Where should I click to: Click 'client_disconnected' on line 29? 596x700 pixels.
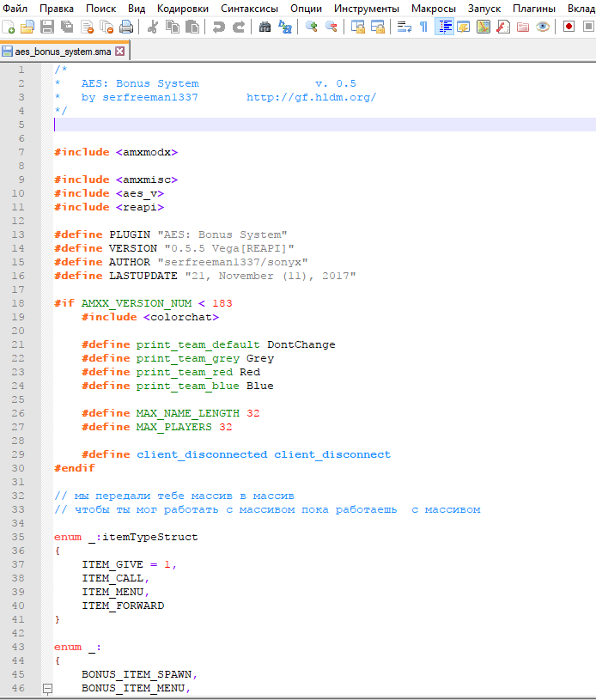coord(202,454)
